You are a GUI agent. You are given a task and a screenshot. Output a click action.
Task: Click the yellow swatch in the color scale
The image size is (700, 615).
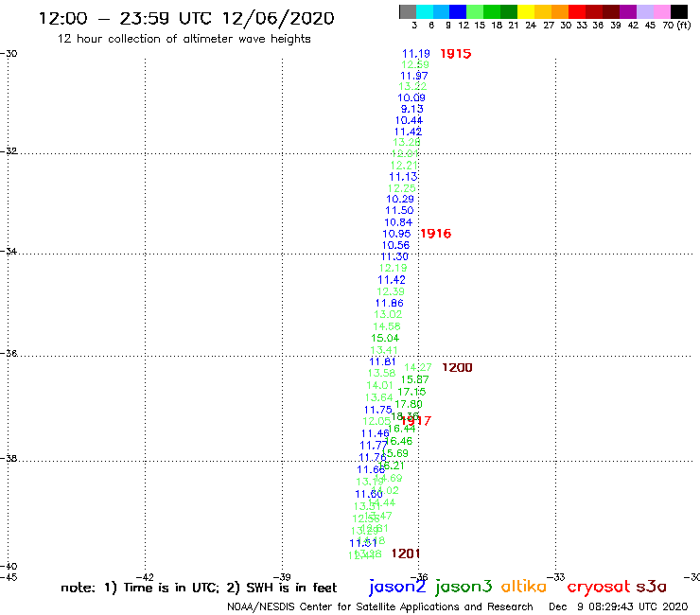tap(526, 11)
